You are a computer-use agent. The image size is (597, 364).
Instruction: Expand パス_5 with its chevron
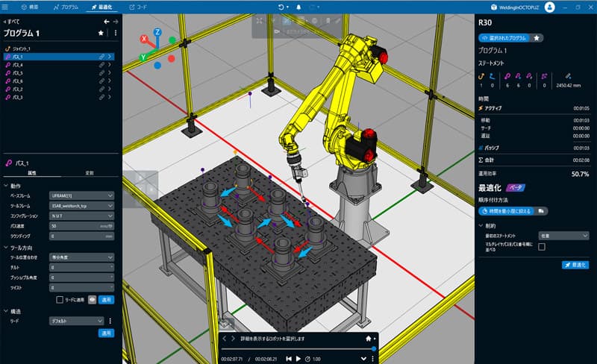click(x=110, y=72)
